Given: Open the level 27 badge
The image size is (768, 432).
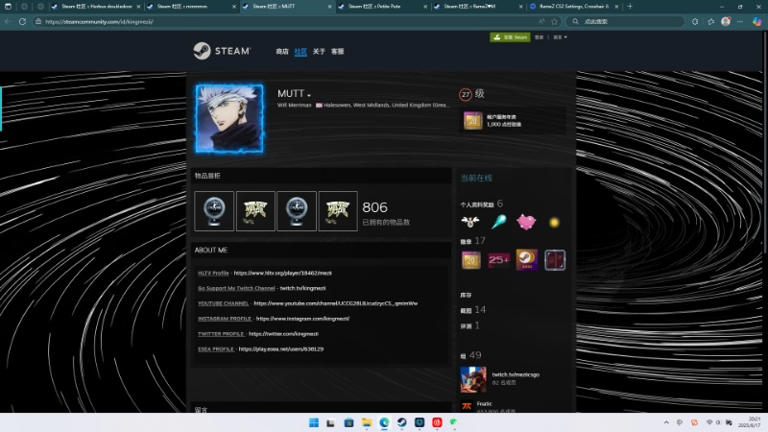Looking at the screenshot, I should click(x=465, y=95).
